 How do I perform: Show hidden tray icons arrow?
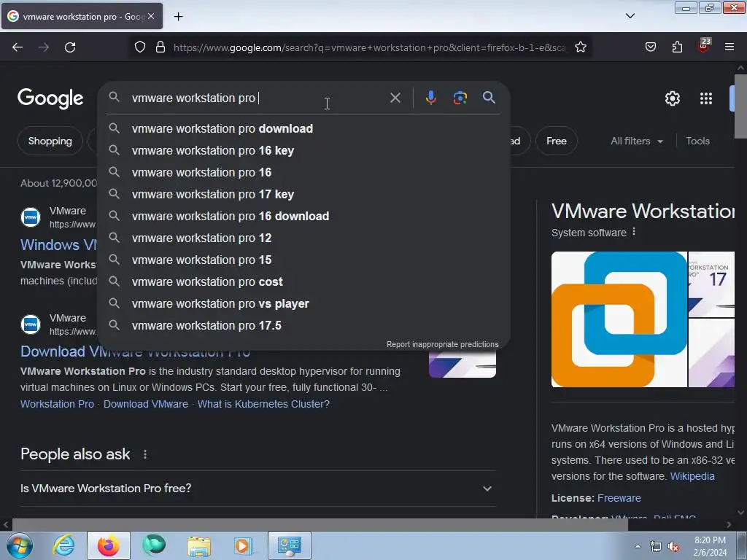638,546
